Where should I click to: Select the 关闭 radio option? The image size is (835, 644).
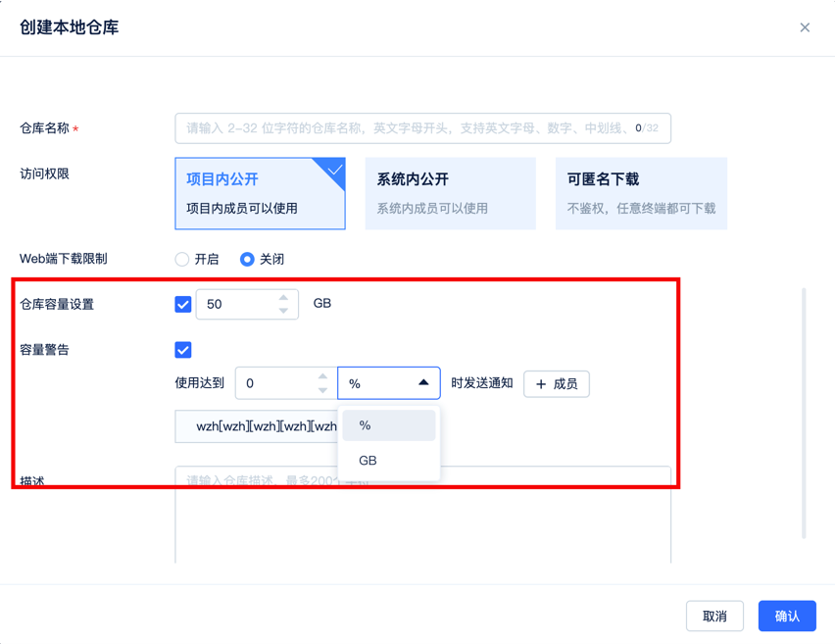pos(247,259)
